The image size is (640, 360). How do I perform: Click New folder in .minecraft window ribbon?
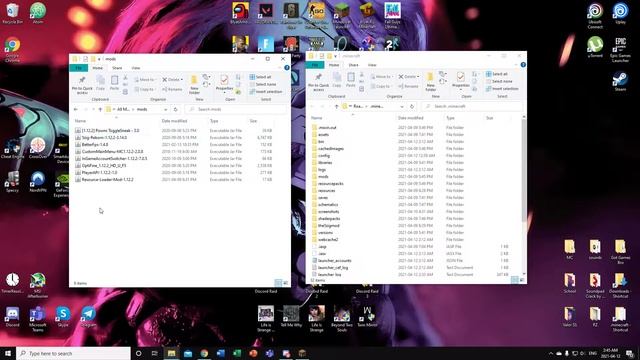point(430,82)
